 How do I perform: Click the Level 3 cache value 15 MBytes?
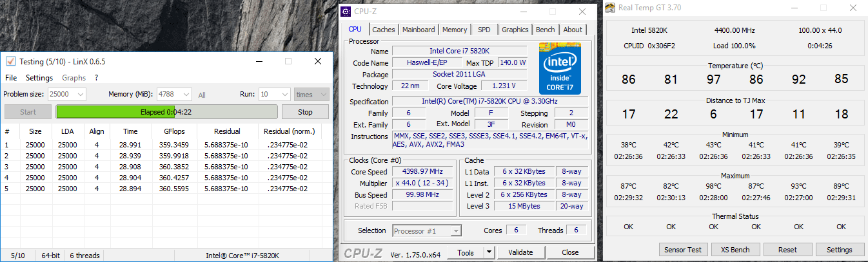[524, 206]
